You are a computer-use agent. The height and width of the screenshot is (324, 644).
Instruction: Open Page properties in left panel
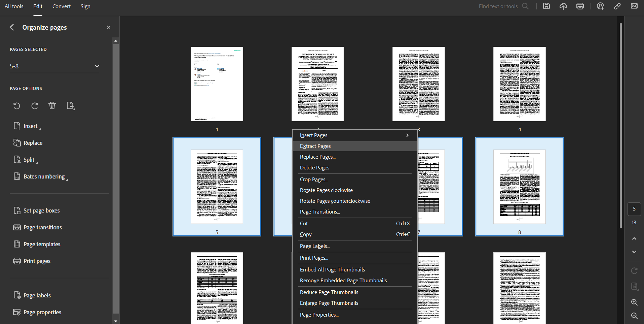(x=42, y=312)
